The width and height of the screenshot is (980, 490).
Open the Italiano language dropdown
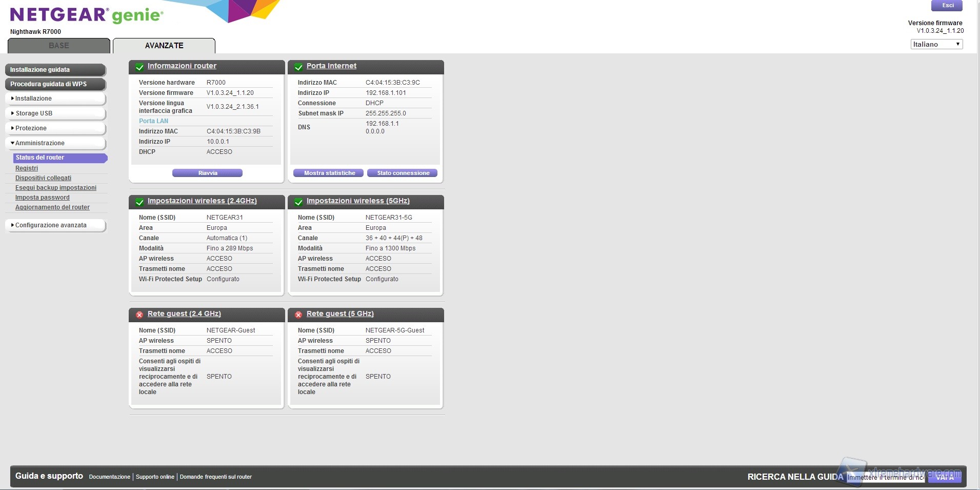click(936, 44)
